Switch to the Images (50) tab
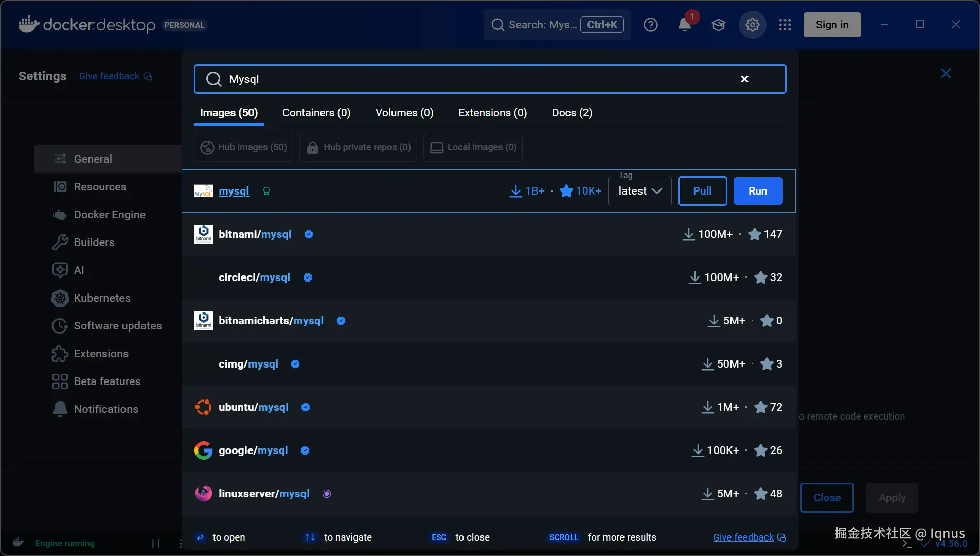The height and width of the screenshot is (556, 980). point(229,113)
